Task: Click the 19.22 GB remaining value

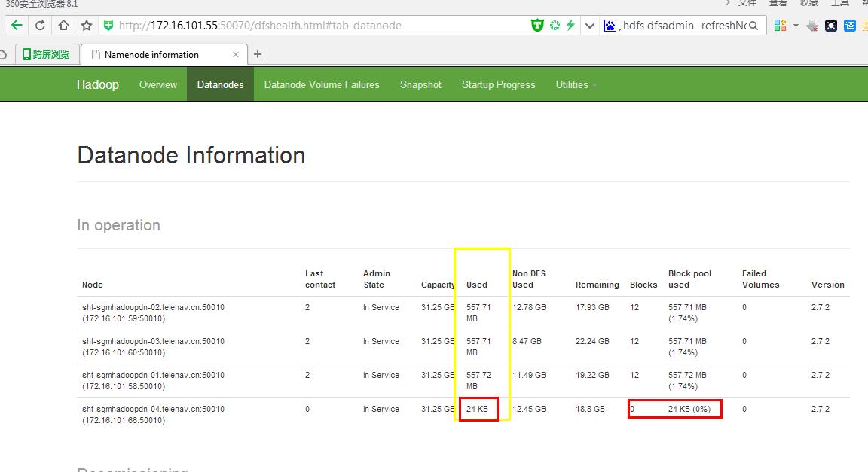Action: (592, 375)
